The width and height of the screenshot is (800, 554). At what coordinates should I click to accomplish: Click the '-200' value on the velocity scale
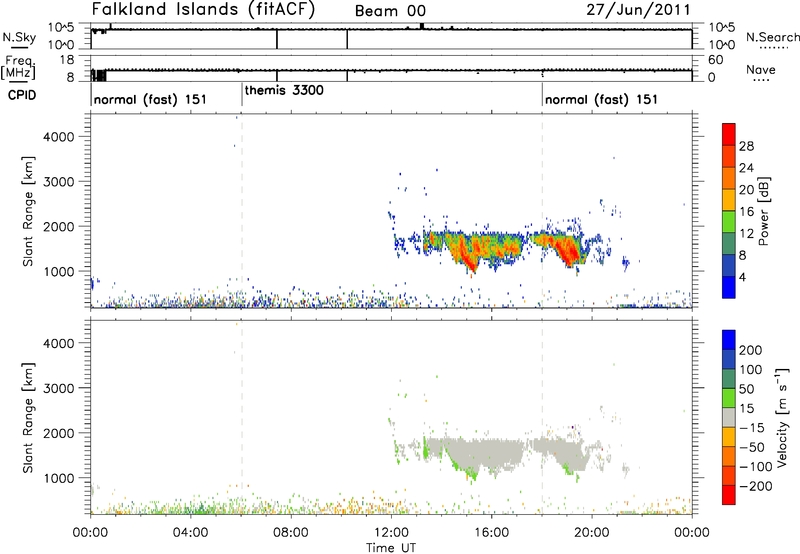click(755, 486)
